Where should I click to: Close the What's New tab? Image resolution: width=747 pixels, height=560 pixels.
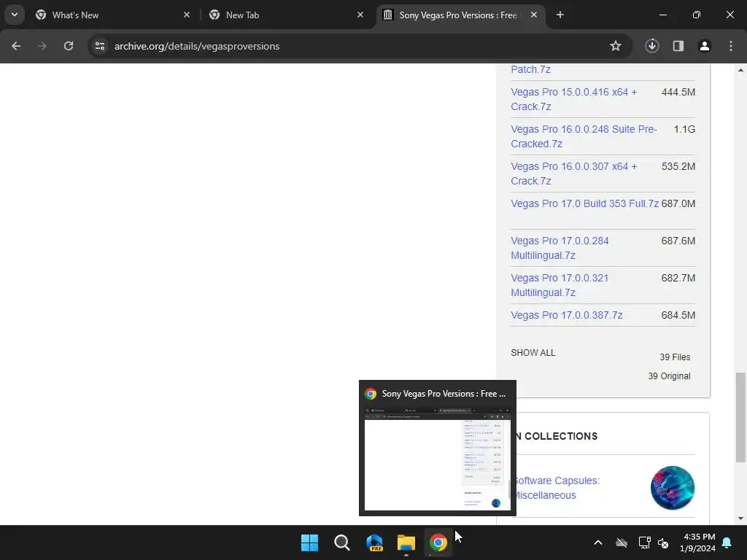click(x=187, y=15)
